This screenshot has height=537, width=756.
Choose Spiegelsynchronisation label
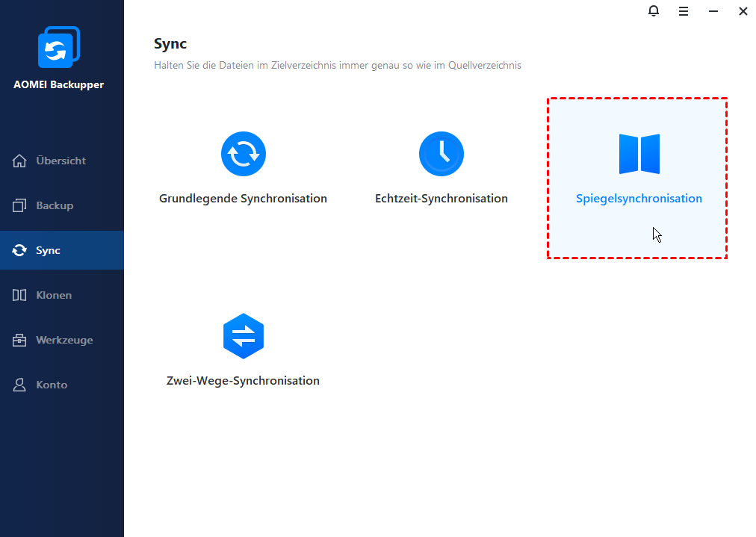(639, 199)
